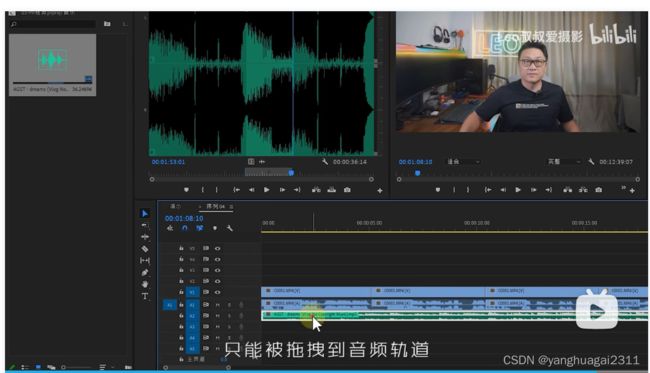Toggle the snap magnet in timeline
The image size is (650, 373).
point(185,228)
